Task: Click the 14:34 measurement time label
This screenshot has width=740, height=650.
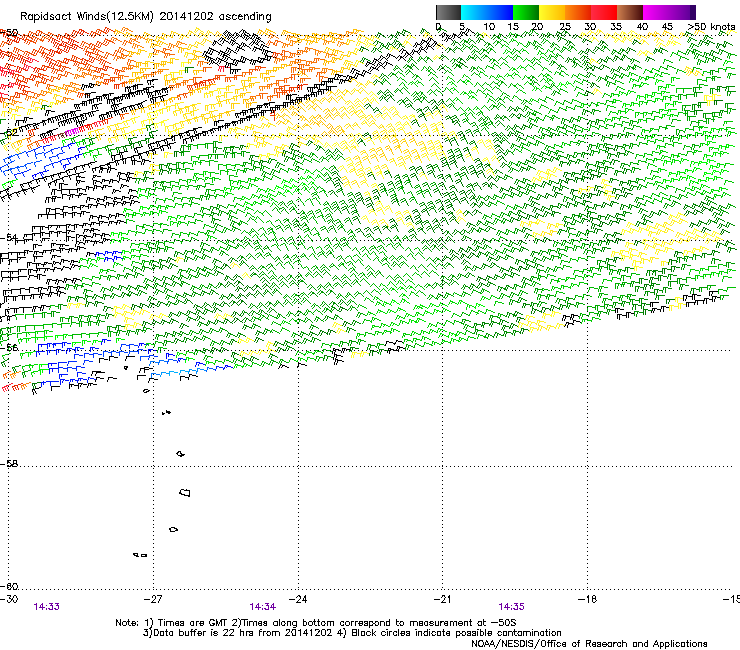Action: 262,607
